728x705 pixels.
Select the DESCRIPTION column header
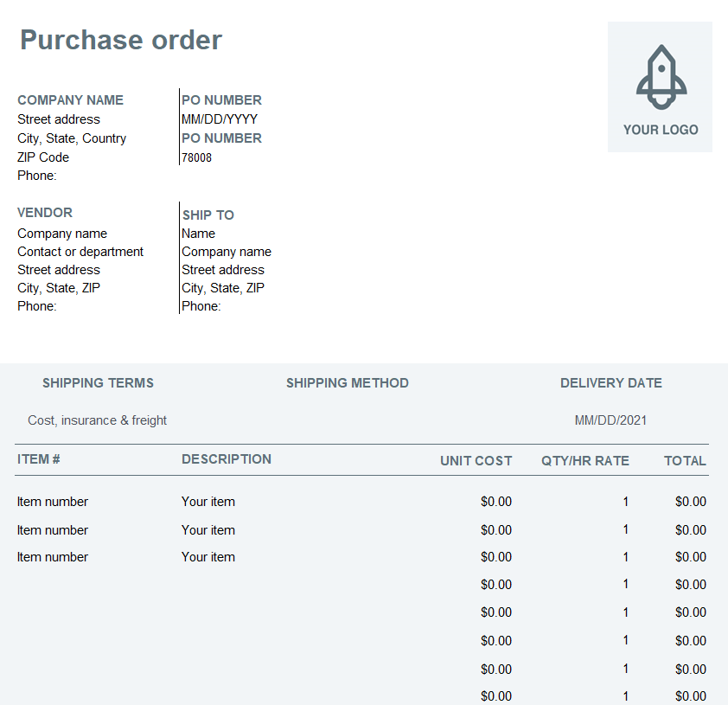[x=227, y=459]
